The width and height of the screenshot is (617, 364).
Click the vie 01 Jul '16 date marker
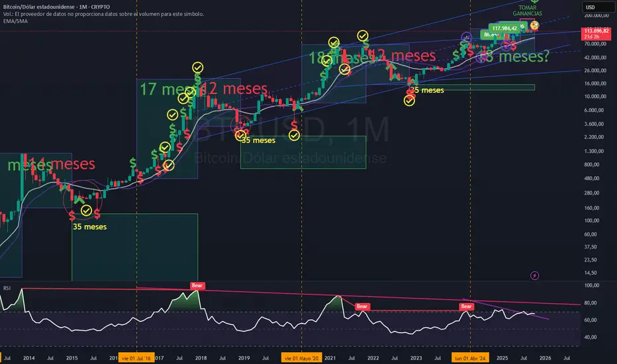pos(136,358)
